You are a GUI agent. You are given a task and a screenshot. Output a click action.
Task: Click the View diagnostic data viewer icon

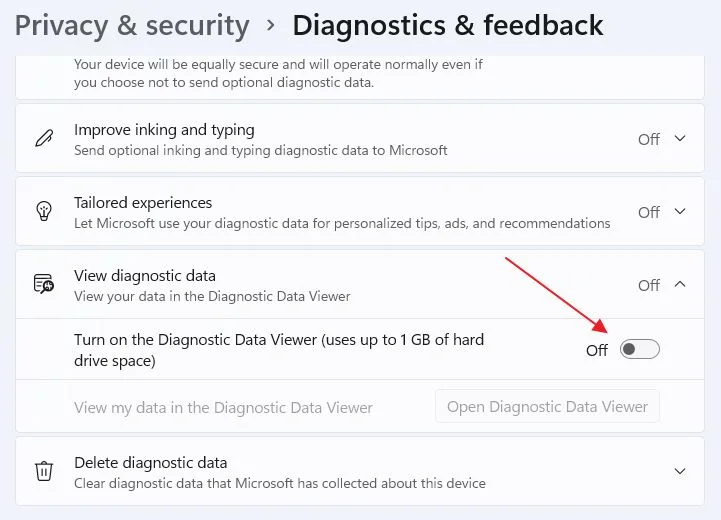(x=44, y=284)
